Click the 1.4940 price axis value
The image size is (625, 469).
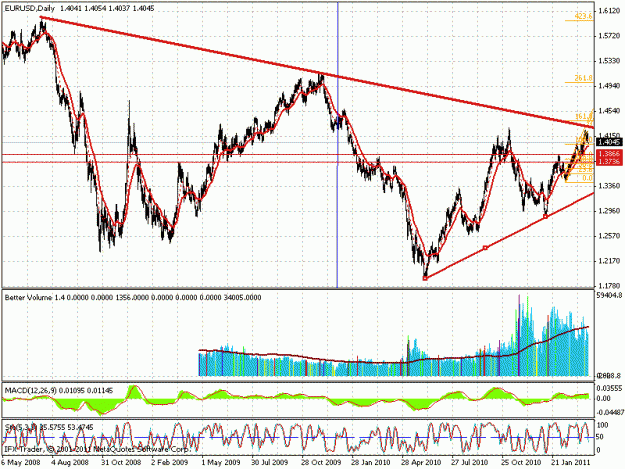[608, 86]
